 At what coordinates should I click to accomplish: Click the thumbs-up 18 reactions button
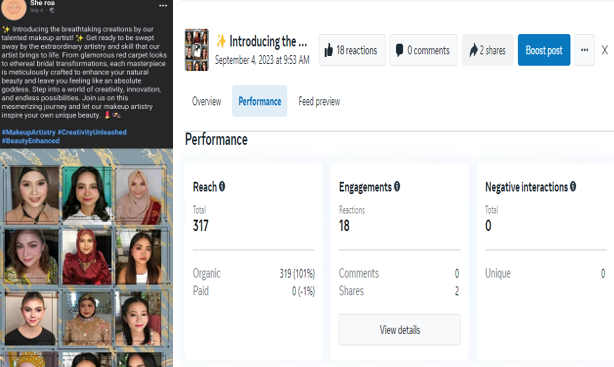pos(352,50)
